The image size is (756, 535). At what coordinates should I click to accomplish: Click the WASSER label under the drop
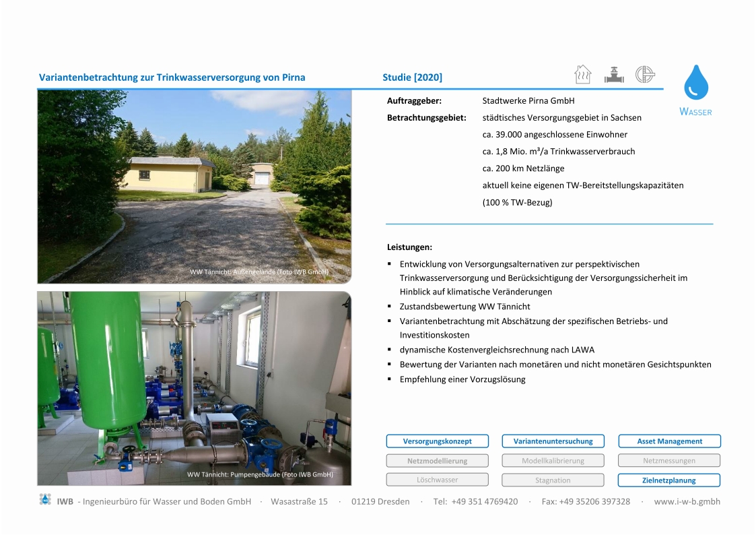point(695,112)
